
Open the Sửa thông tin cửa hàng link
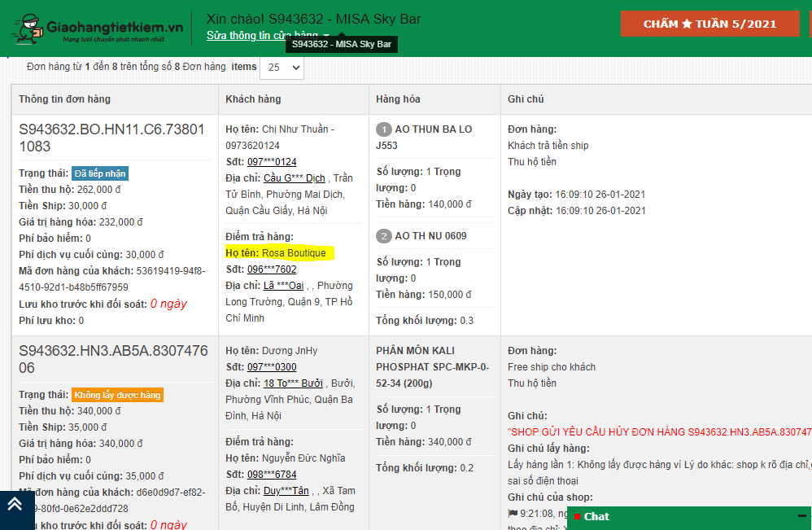262,35
